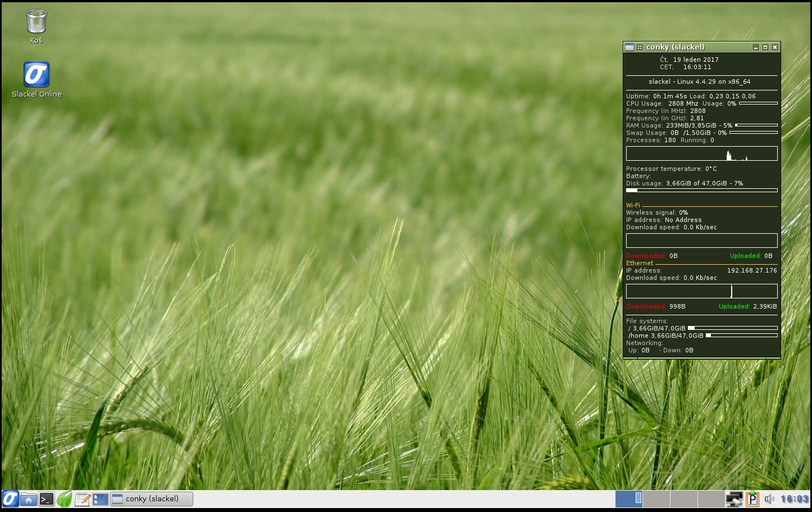Open the text editor notepad launcher
Screen dimensions: 812x512
click(83, 499)
